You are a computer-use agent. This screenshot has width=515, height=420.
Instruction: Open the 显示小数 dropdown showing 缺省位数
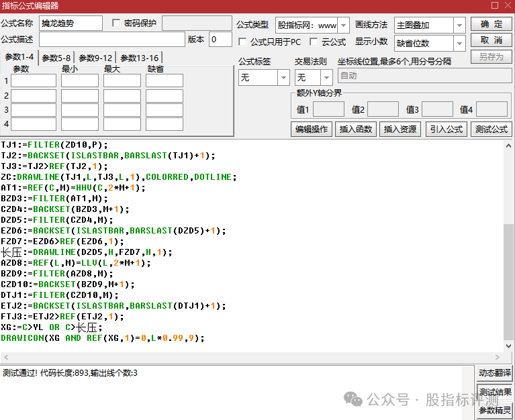coord(459,44)
